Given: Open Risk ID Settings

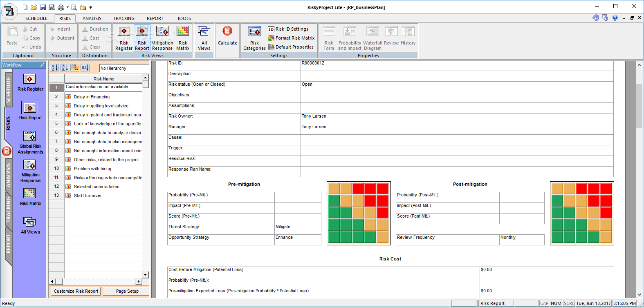Looking at the screenshot, I should tap(288, 29).
